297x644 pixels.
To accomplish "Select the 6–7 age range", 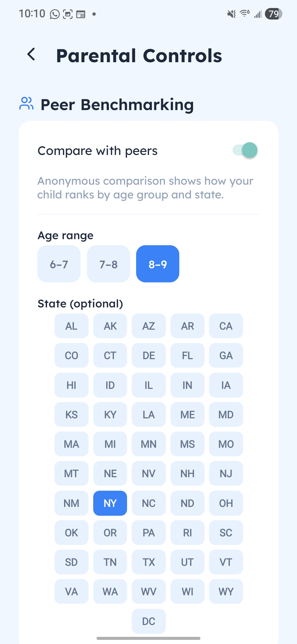I will point(59,264).
